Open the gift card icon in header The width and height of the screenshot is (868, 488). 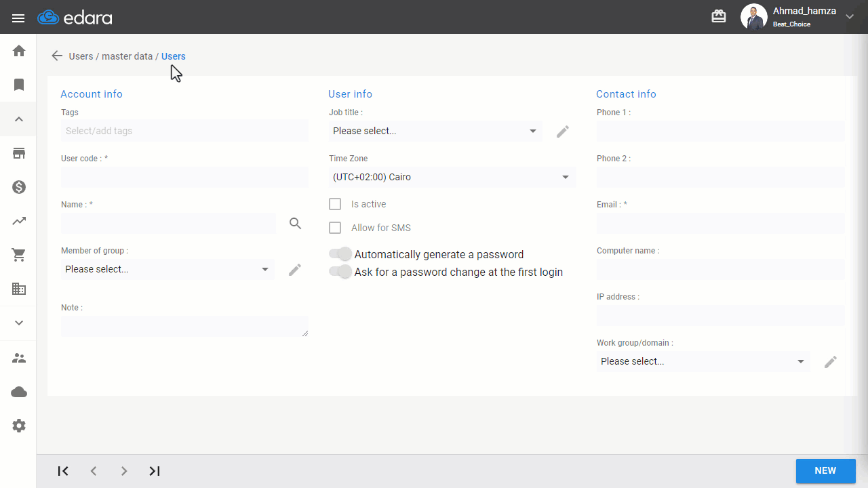click(x=719, y=16)
